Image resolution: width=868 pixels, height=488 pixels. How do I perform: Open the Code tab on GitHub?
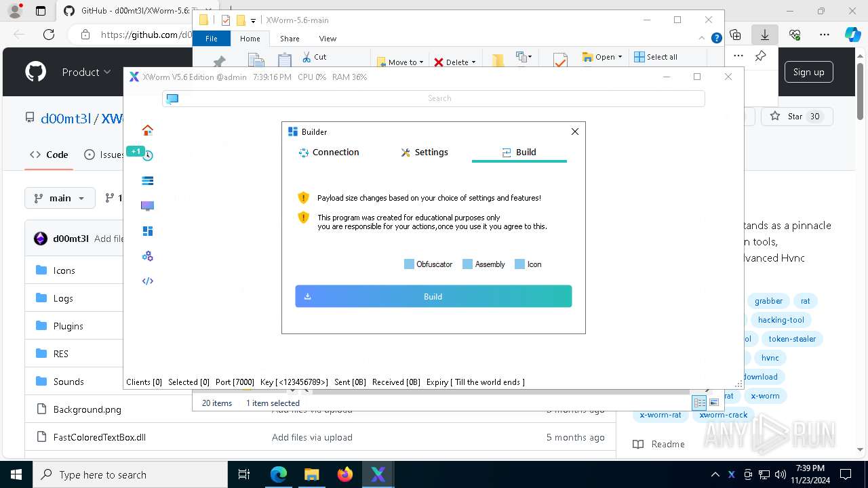49,155
